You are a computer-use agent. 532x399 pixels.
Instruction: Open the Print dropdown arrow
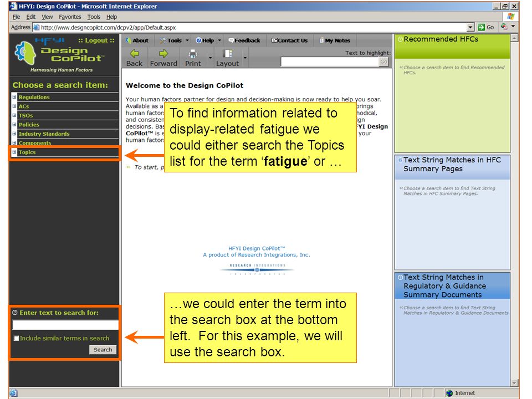point(211,58)
